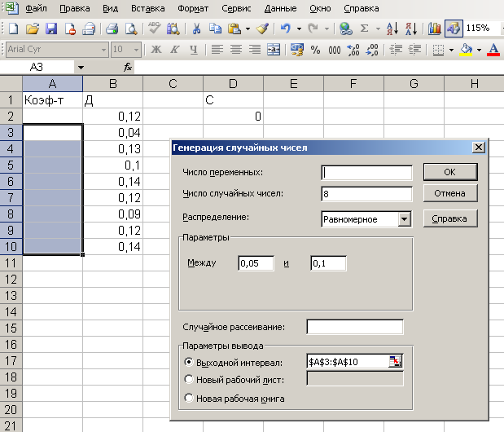Screen dimensions: 504x432
Task: Open the Undo history dropdown arrow
Action: (299, 29)
